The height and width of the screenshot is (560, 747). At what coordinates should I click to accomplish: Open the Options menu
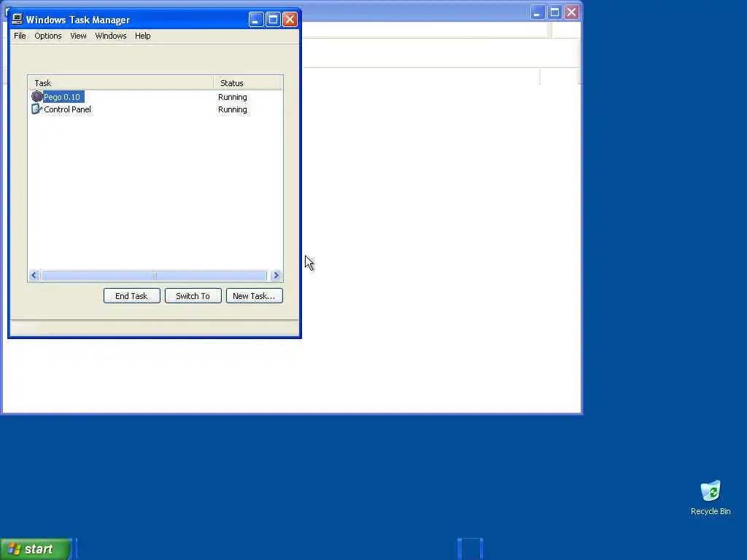pyautogui.click(x=47, y=36)
